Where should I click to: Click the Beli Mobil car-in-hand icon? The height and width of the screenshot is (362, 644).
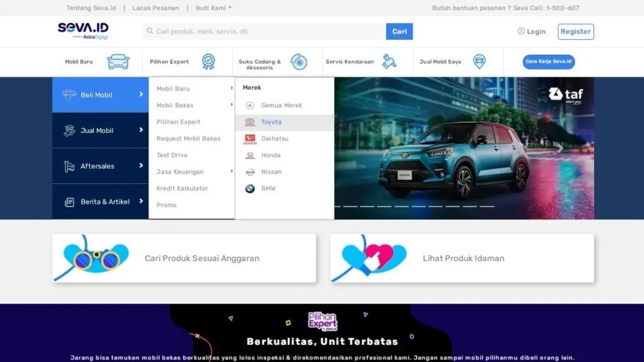click(x=69, y=95)
